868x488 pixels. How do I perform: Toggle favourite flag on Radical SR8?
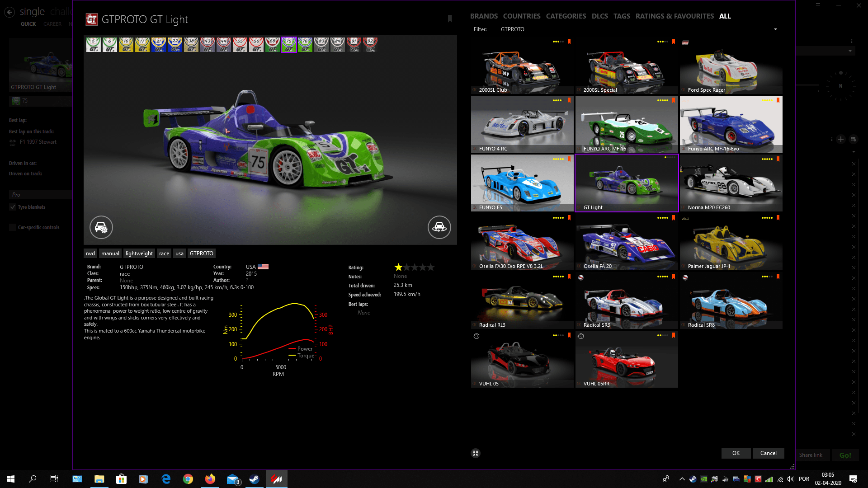(x=778, y=277)
